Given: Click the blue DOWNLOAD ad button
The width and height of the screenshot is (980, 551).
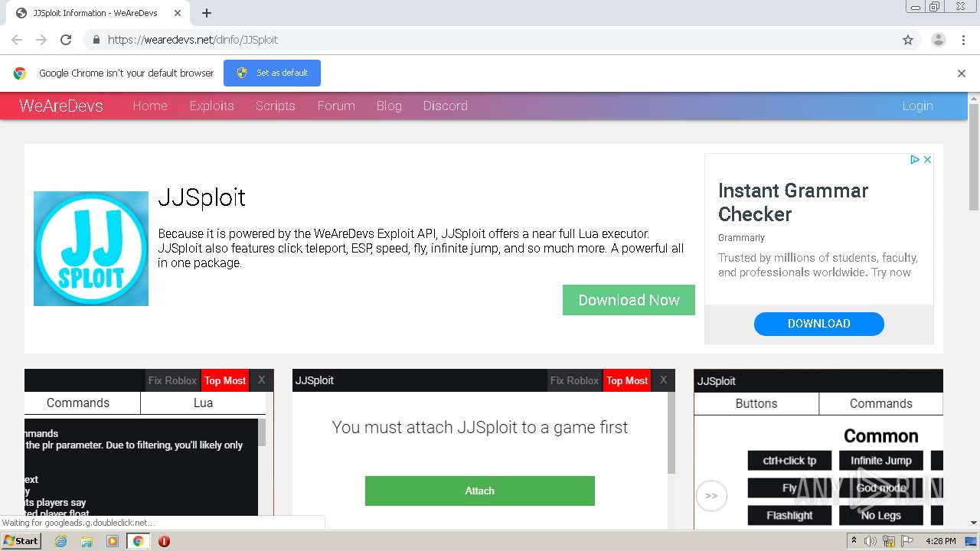Looking at the screenshot, I should tap(819, 324).
